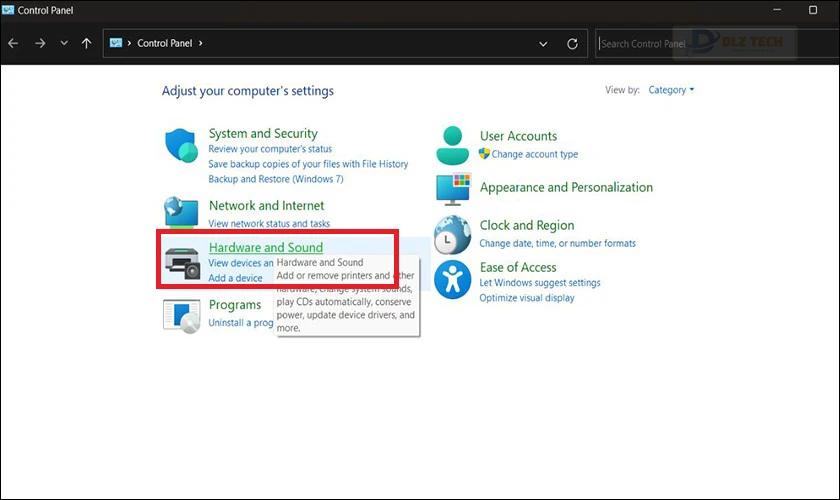Click Optimize visual display link

click(x=527, y=298)
